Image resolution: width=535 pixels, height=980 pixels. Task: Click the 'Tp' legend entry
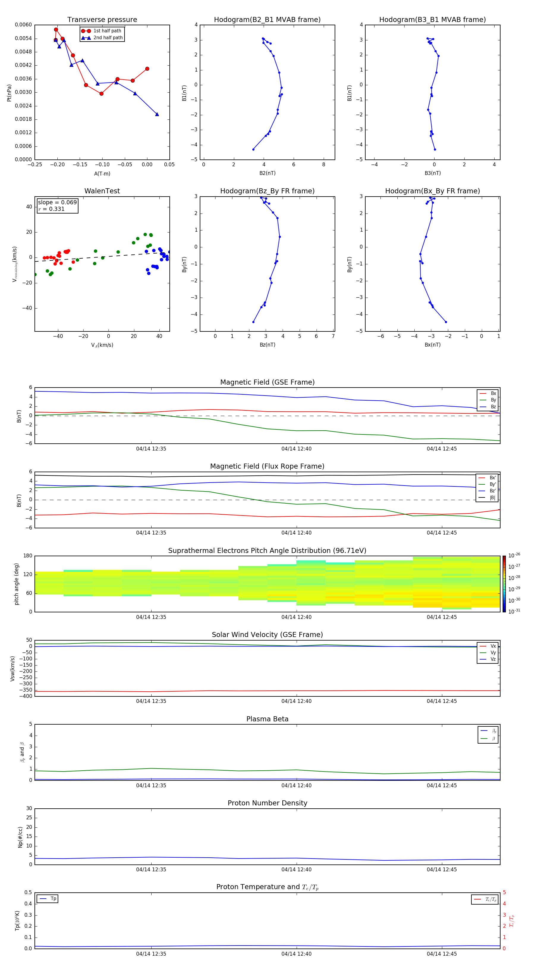click(47, 899)
